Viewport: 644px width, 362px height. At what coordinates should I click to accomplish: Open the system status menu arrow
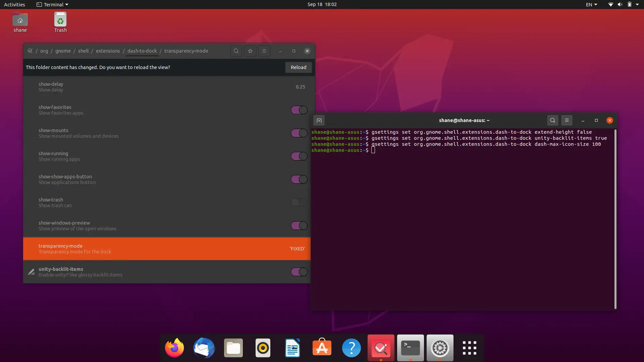click(x=637, y=4)
